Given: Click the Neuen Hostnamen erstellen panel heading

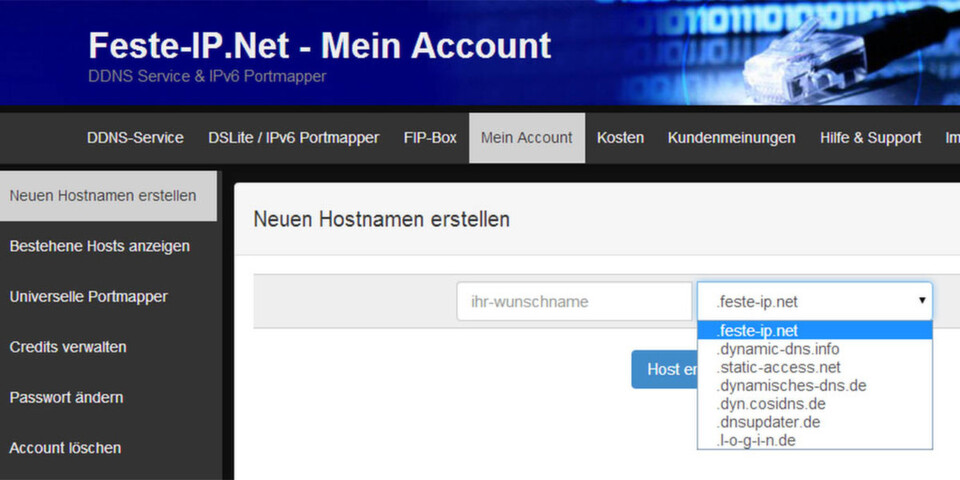Looking at the screenshot, I should point(381,219).
